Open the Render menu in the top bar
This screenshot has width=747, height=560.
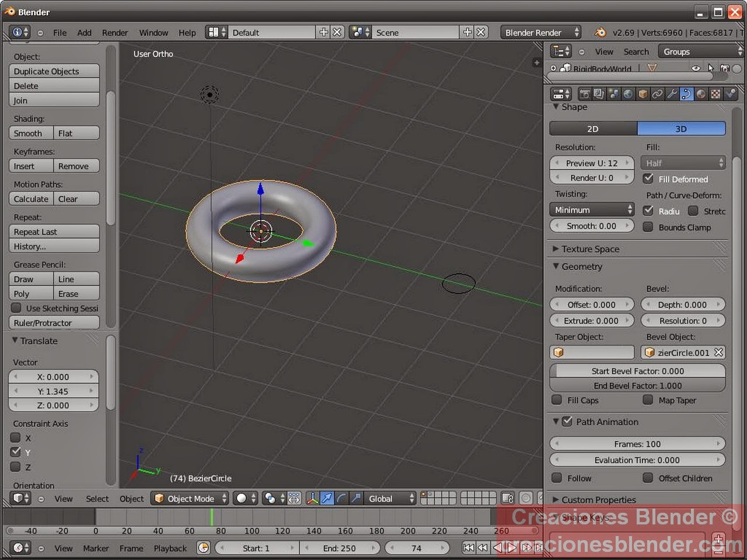coord(115,33)
